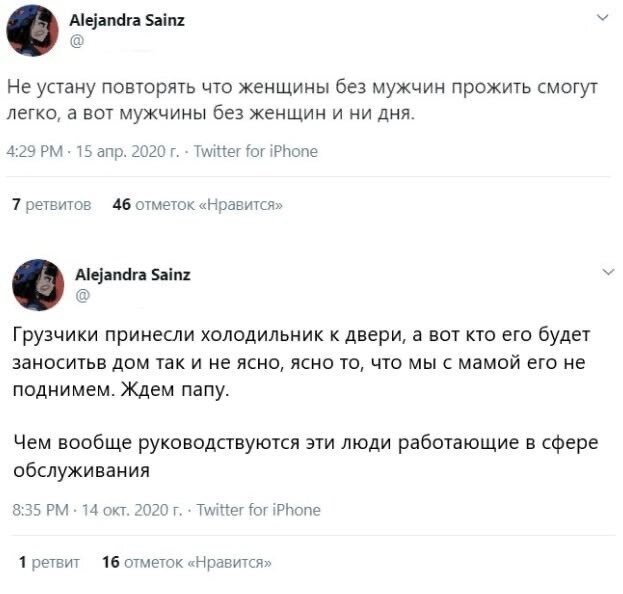This screenshot has width=623, height=594.
Task: Expand chevron menu on first tweet
Action: tap(603, 18)
